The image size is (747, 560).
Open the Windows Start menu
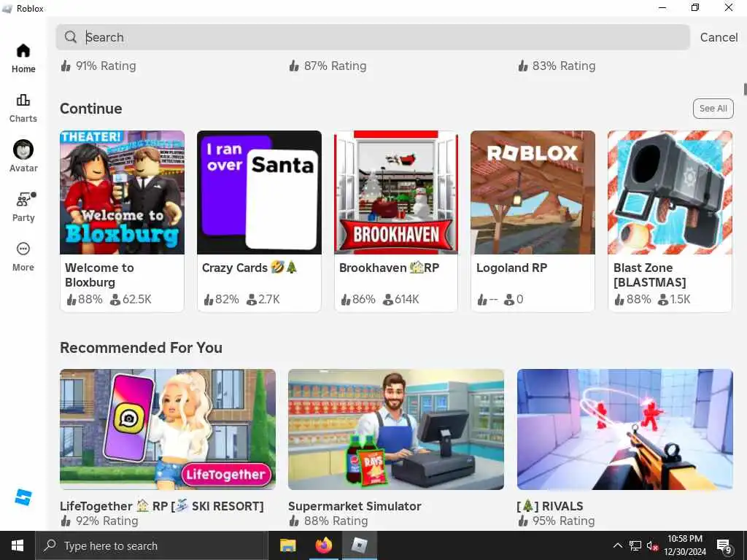(18, 545)
